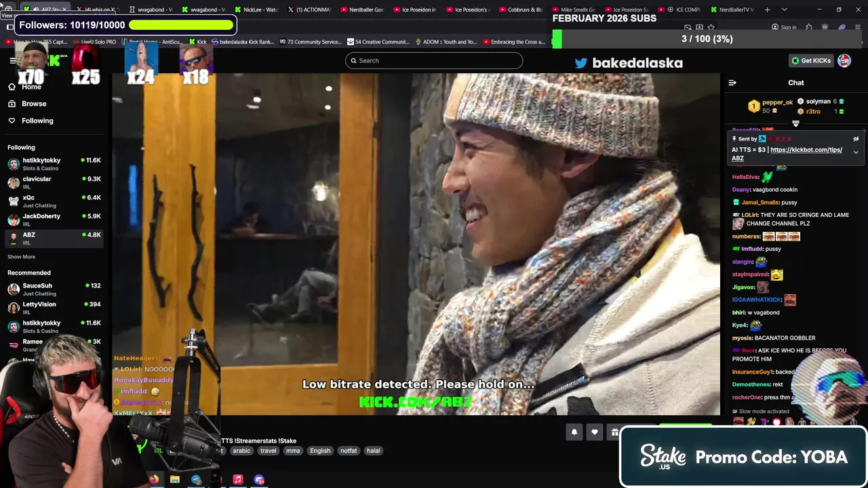The image size is (868, 488).
Task: Open a new browser tab
Action: 768,9
